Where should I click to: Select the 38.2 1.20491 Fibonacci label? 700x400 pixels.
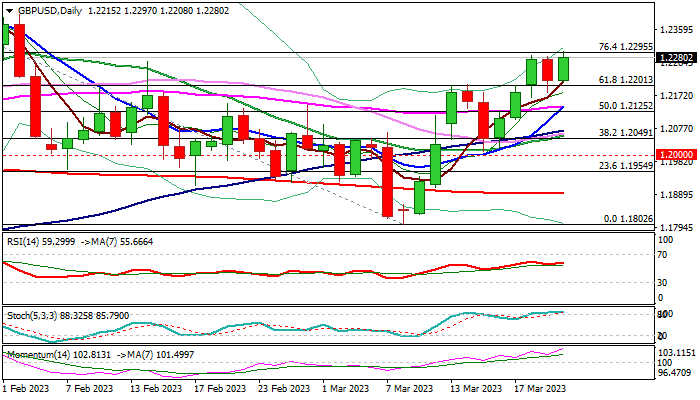click(625, 133)
